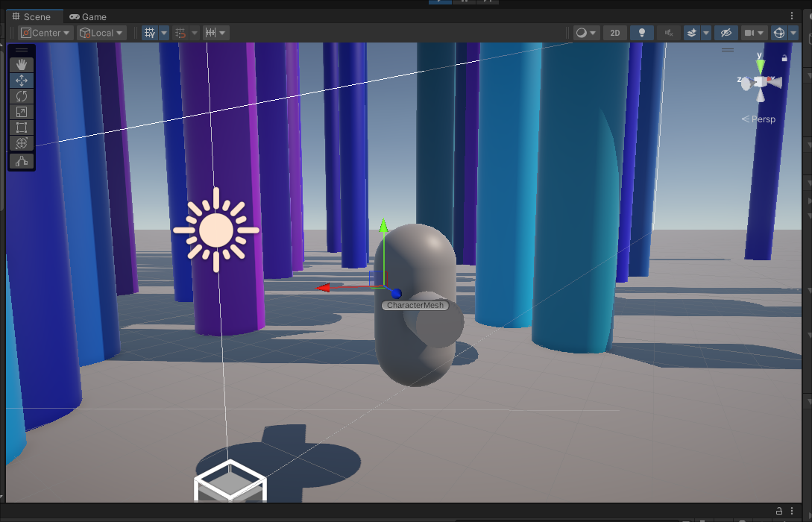Select the Rect transform tool
The image size is (812, 522).
pos(21,128)
